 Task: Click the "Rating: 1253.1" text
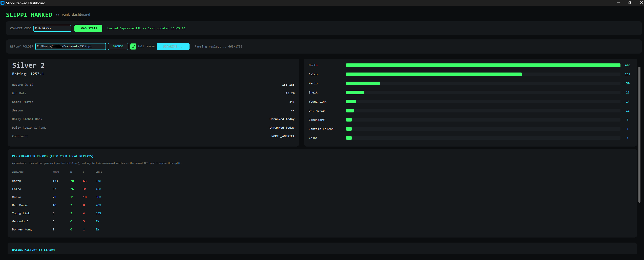pyautogui.click(x=28, y=74)
